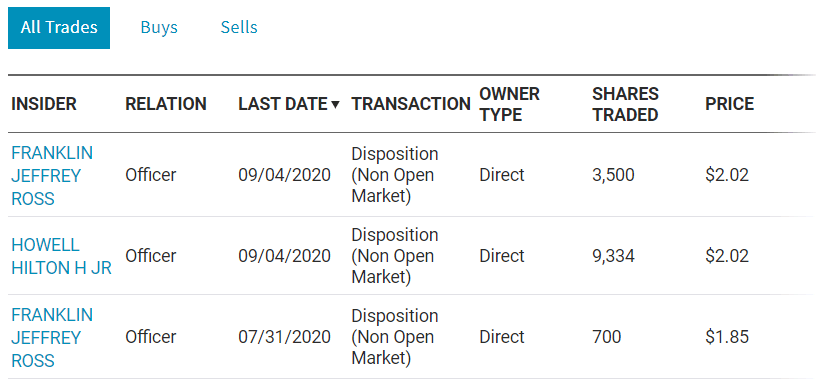Image resolution: width=816 pixels, height=389 pixels.
Task: Click the $1.85 price cell
Action: click(x=726, y=337)
